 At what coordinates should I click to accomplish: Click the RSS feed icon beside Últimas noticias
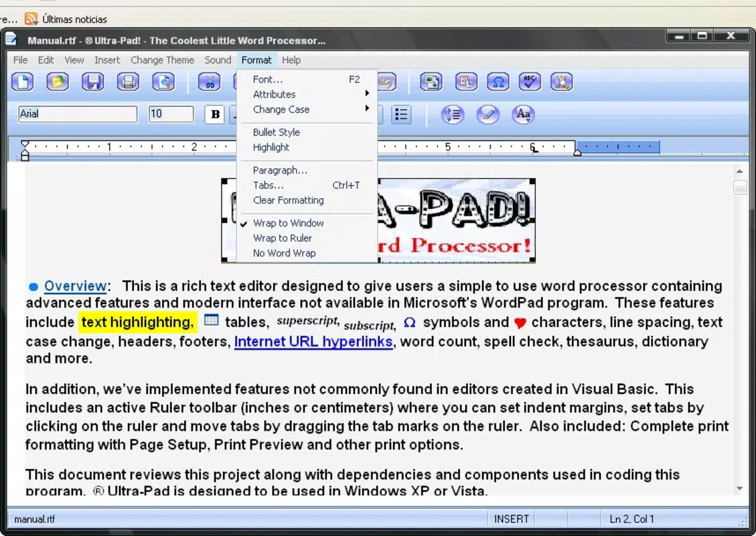tap(31, 19)
